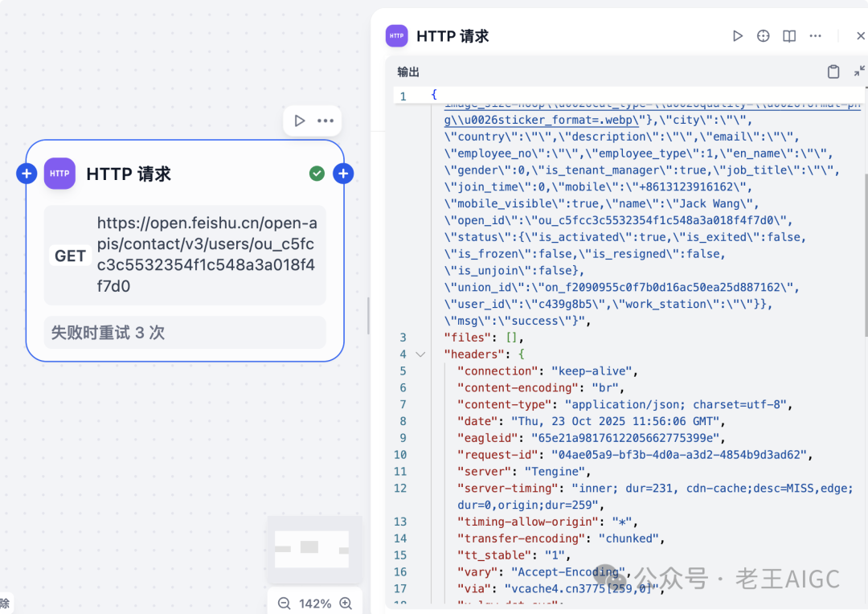Close the HTTP 请求 panel
This screenshot has width=868, height=614.
[x=860, y=36]
